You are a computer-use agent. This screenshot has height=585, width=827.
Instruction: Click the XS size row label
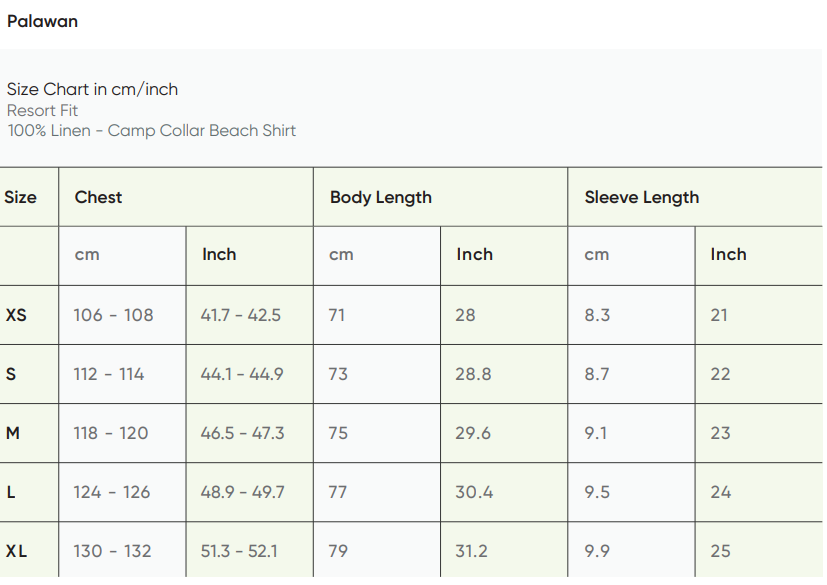16,315
